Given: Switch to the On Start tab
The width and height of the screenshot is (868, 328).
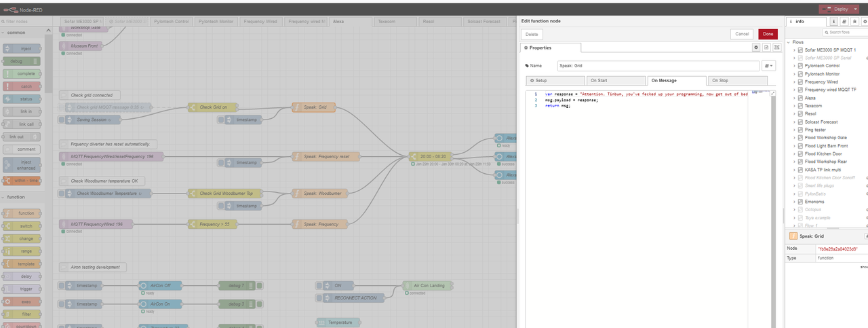Looking at the screenshot, I should click(614, 80).
